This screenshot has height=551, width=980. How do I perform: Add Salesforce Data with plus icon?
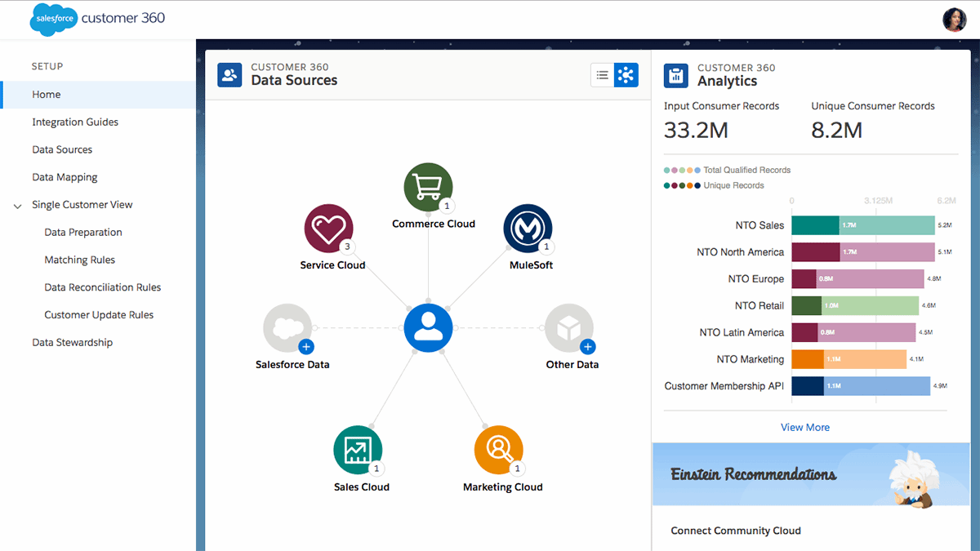point(306,346)
